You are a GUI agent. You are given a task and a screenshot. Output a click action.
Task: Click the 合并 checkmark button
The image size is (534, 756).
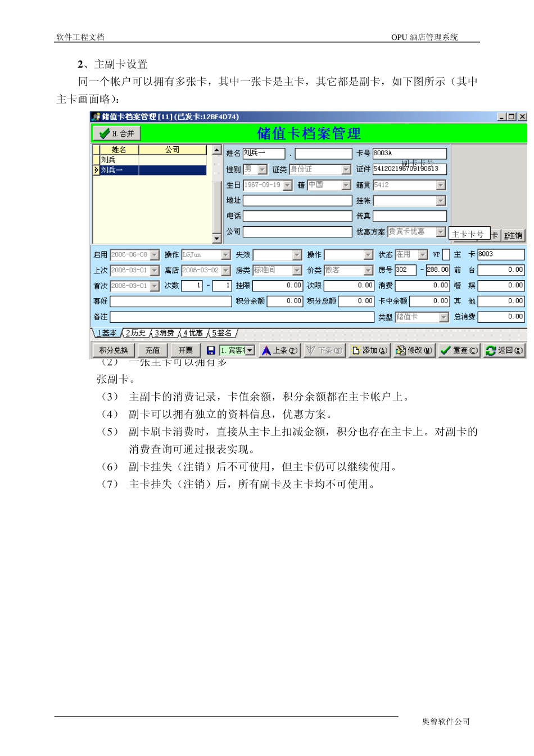117,133
